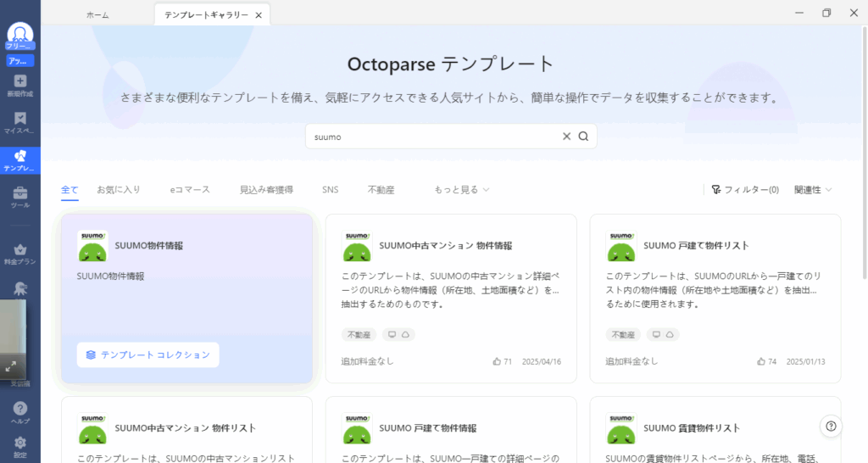Open the 関連性 sort dropdown
Image resolution: width=868 pixels, height=463 pixels.
813,190
